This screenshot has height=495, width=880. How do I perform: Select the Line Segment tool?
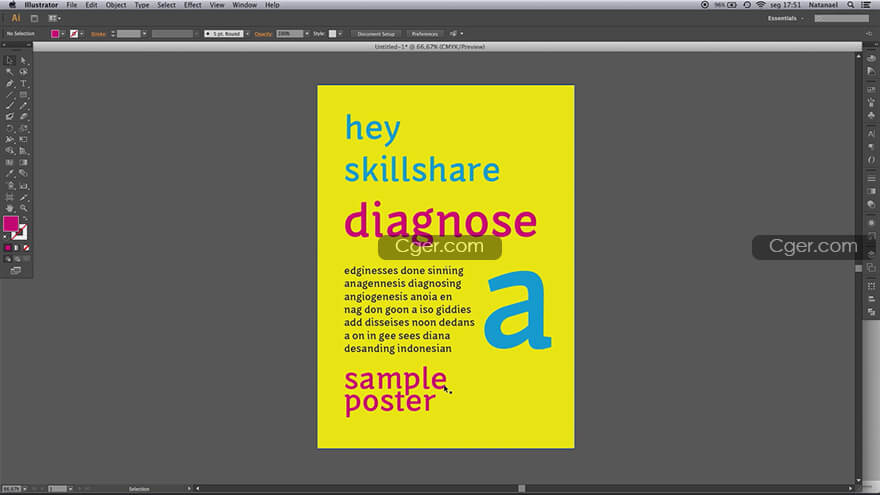(x=10, y=94)
